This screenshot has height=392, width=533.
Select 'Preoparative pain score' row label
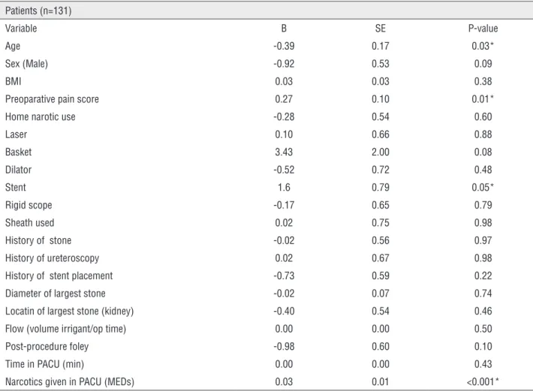[52, 99]
